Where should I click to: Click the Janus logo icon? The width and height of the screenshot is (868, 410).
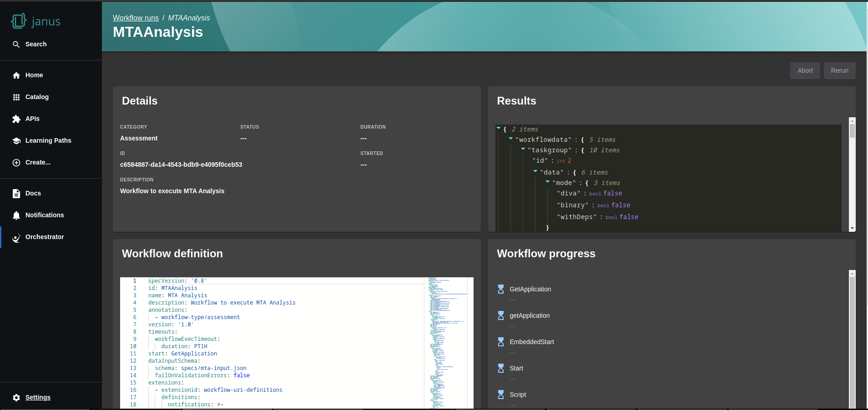19,21
